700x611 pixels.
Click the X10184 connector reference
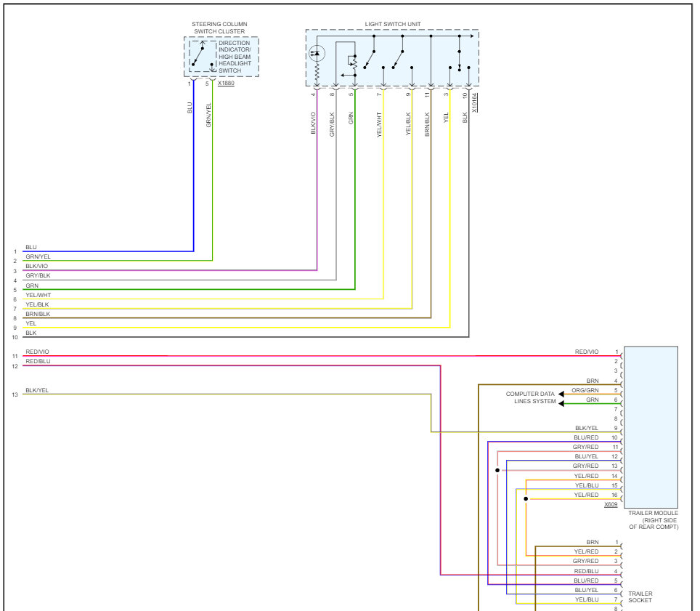[x=474, y=102]
